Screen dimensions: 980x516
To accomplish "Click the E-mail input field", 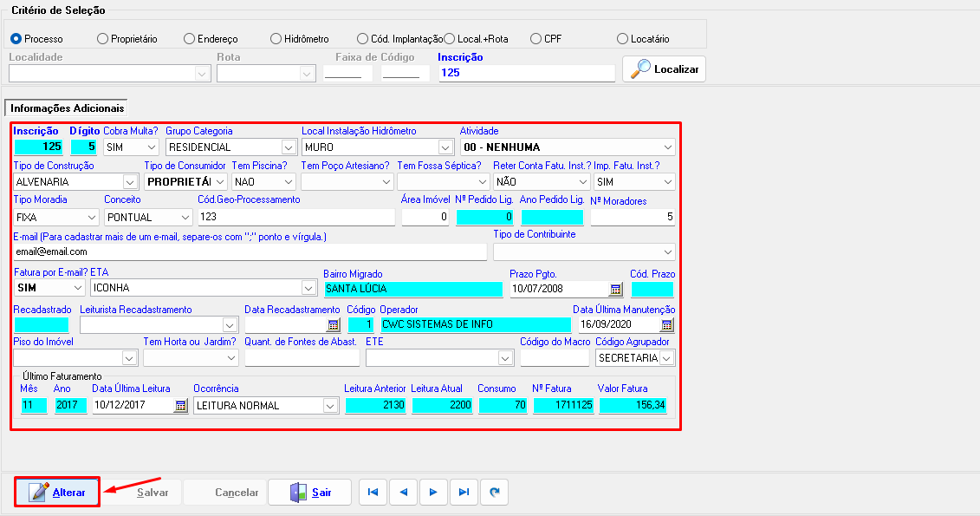I will 250,251.
